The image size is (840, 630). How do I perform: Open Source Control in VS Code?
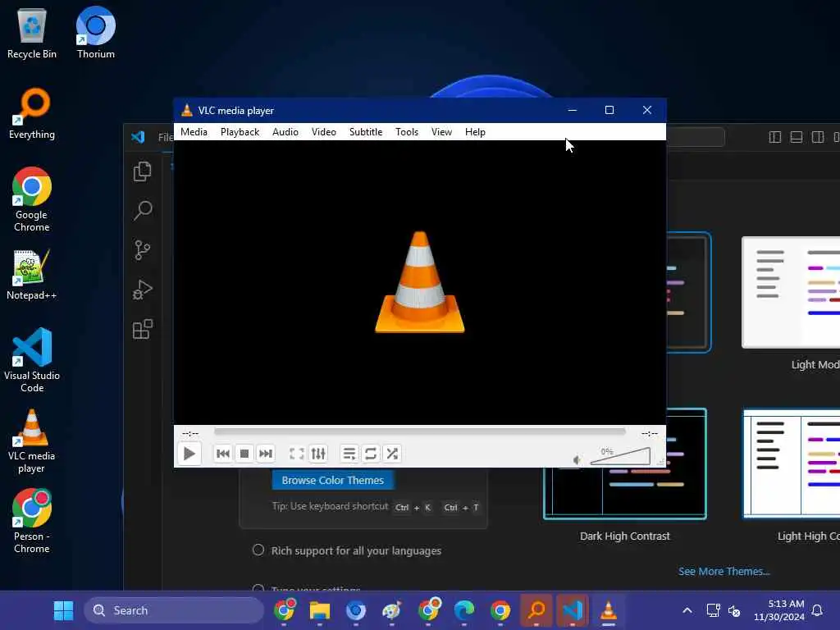[143, 249]
